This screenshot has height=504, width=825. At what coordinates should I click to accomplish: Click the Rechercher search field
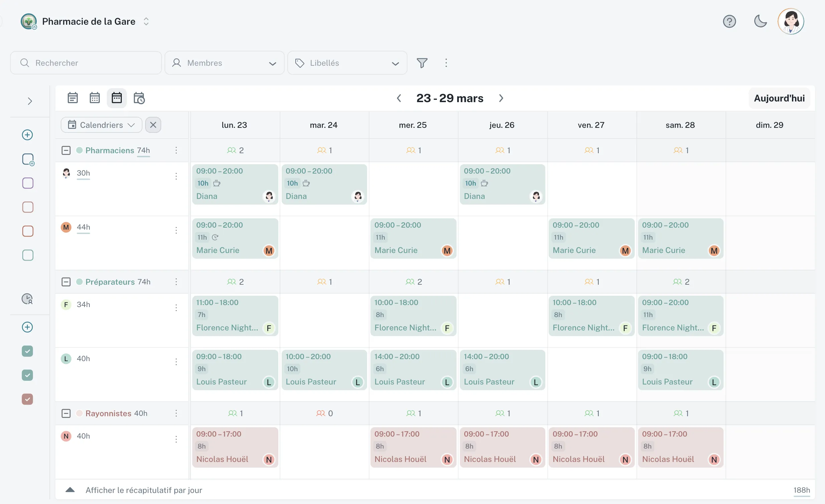coord(86,63)
